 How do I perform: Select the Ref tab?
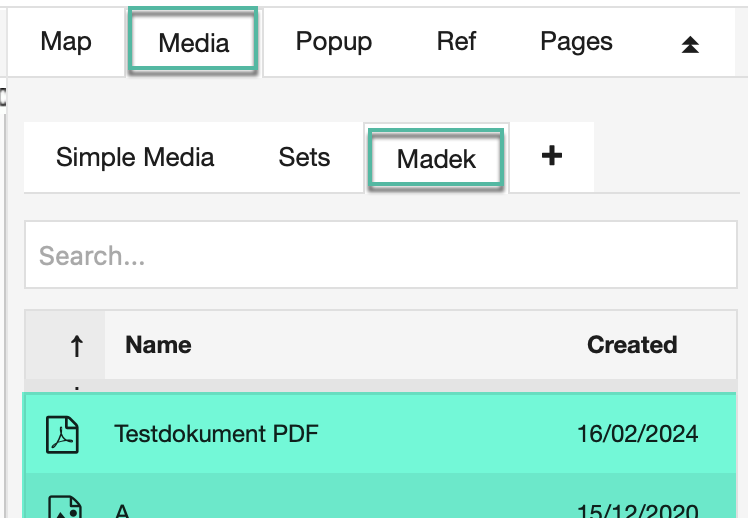coord(456,42)
